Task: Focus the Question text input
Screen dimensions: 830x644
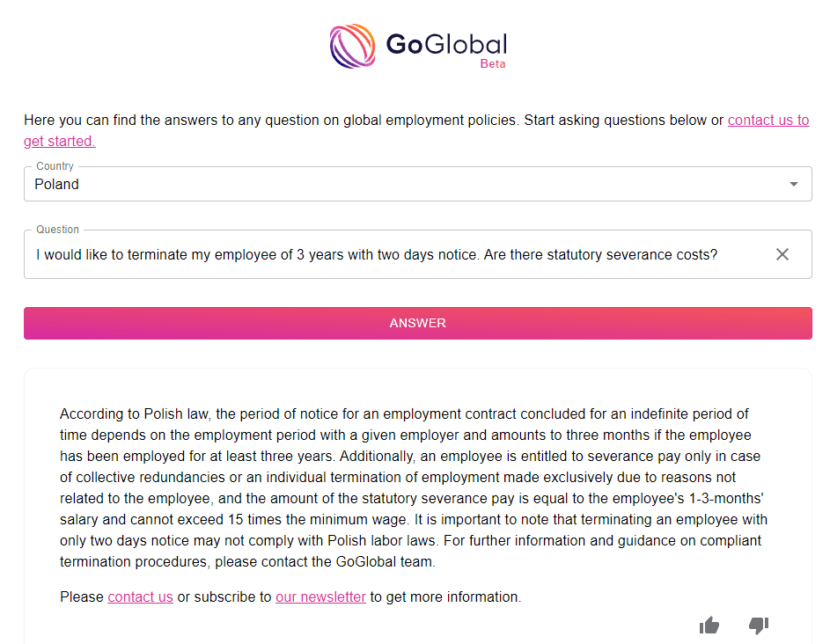Action: coord(377,255)
